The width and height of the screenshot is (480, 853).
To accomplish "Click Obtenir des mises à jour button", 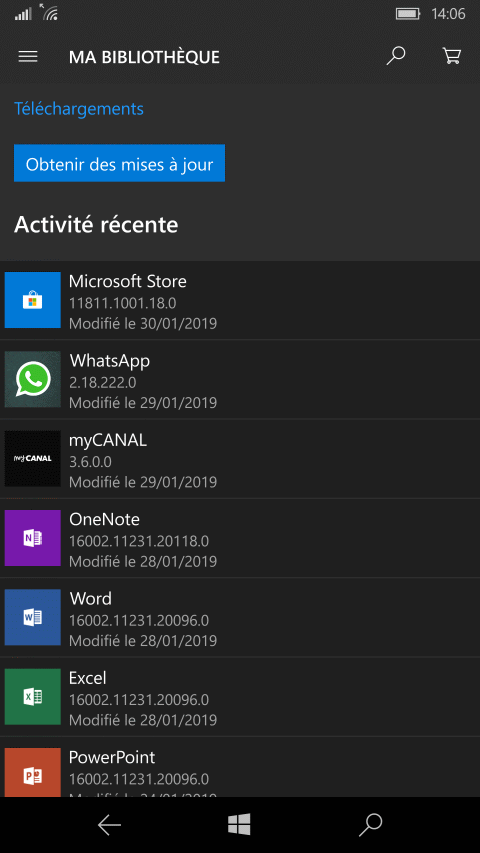I will pyautogui.click(x=119, y=163).
